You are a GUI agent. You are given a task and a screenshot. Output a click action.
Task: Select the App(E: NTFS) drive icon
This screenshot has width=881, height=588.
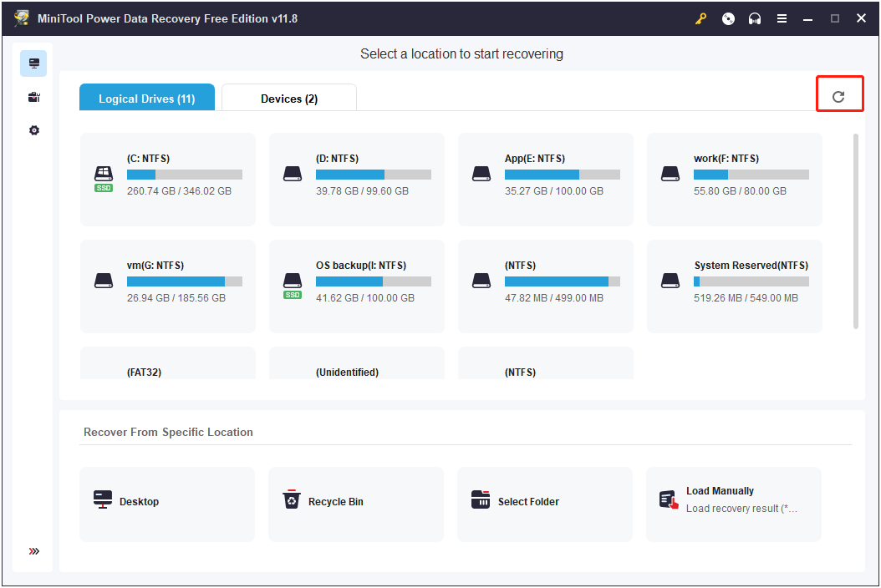(x=481, y=174)
